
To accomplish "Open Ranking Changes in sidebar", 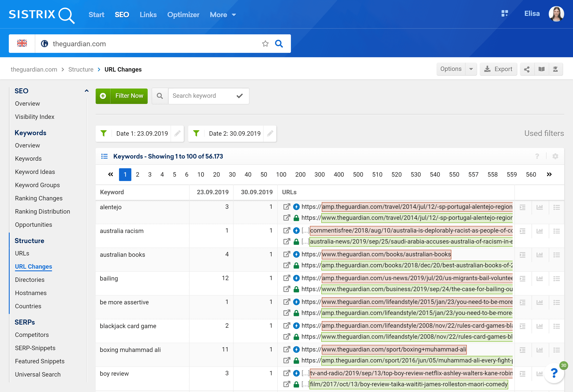I will (x=39, y=198).
